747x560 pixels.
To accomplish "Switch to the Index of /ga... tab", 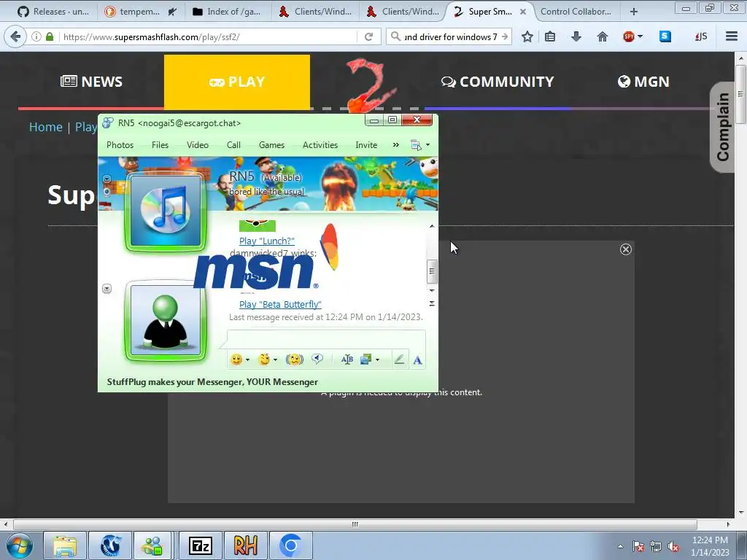I will tap(227, 12).
